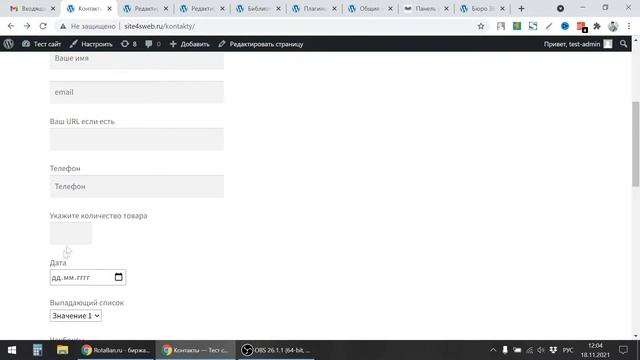The height and width of the screenshot is (360, 640).
Task: Open Добавить new content menu
Action: coord(189,44)
